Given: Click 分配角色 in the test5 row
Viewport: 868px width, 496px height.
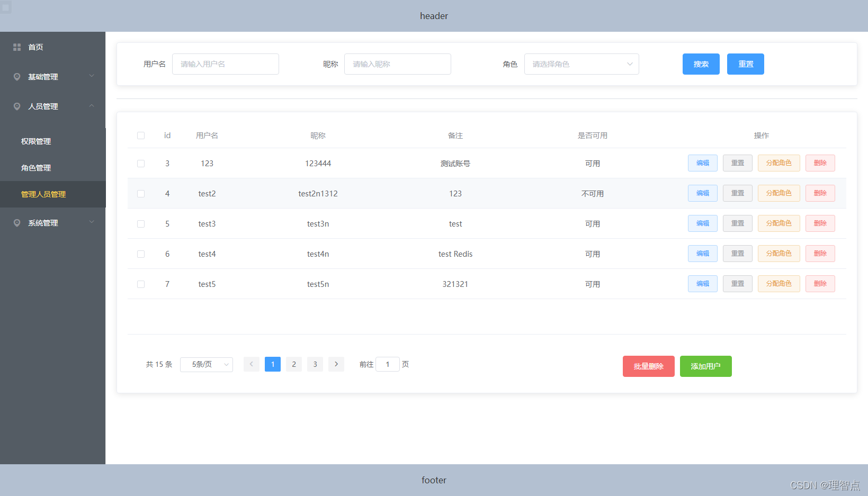Looking at the screenshot, I should tap(779, 284).
